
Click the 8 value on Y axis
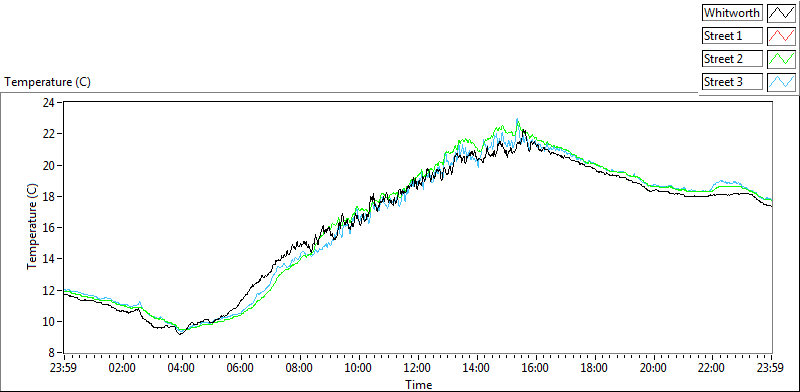coord(53,353)
